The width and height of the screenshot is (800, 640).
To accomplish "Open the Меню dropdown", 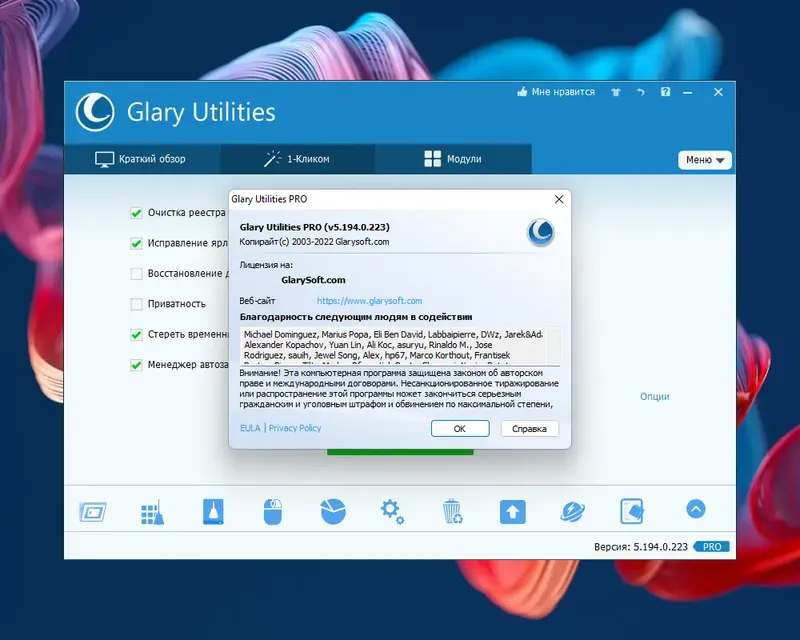I will tap(705, 160).
